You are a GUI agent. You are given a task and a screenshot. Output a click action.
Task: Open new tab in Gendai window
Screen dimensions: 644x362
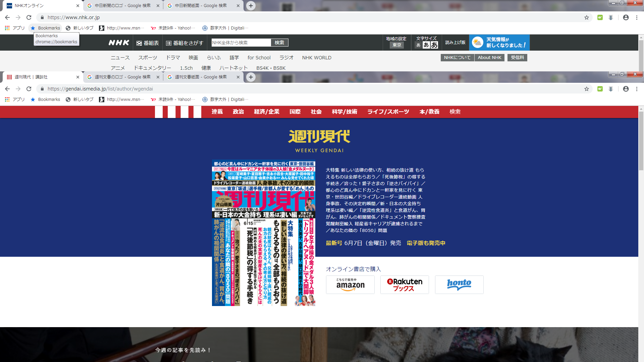pos(251,77)
